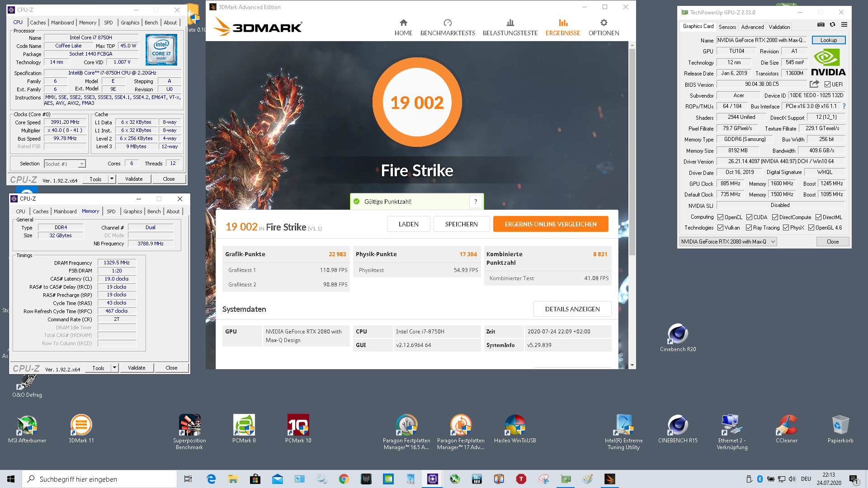Open CINEBENCH R15 desktop icon
This screenshot has width=868, height=488.
pos(678,429)
